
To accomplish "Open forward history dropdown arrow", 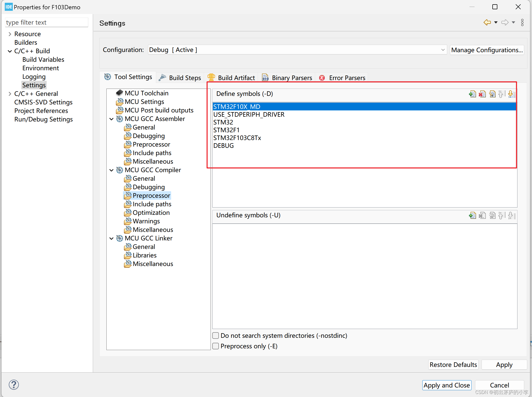I will 513,22.
